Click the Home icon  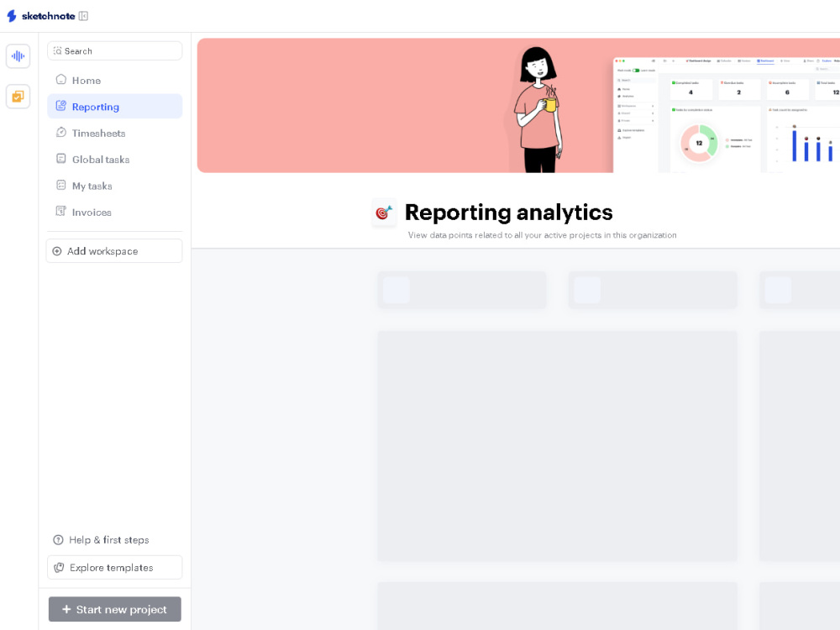[61, 79]
